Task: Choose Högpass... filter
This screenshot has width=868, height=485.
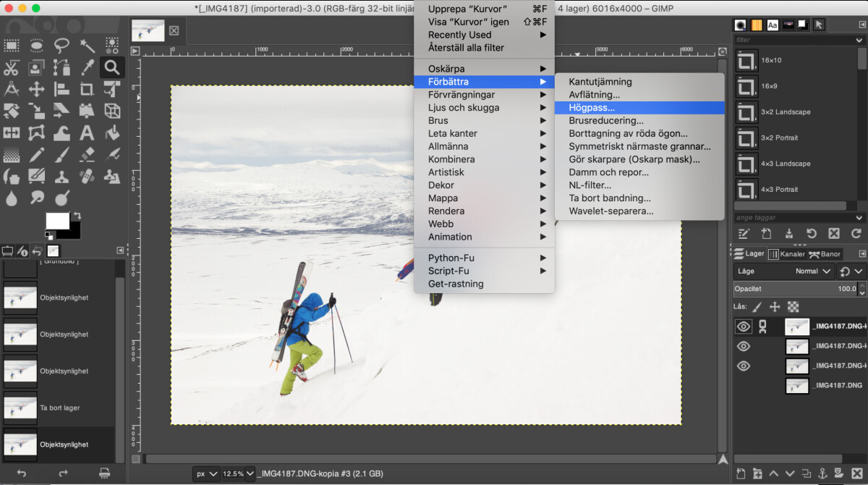Action: tap(639, 108)
